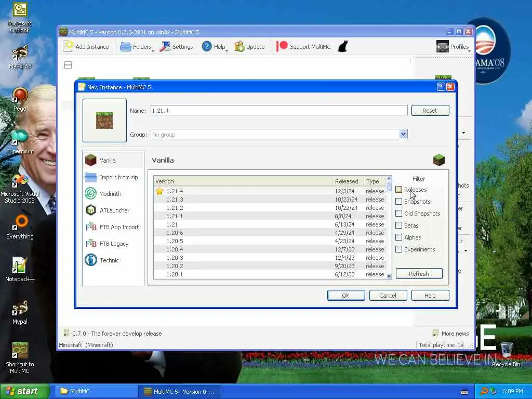Click the magnifier icon in system tray
Screen dimensions: 532x399
click(484, 391)
